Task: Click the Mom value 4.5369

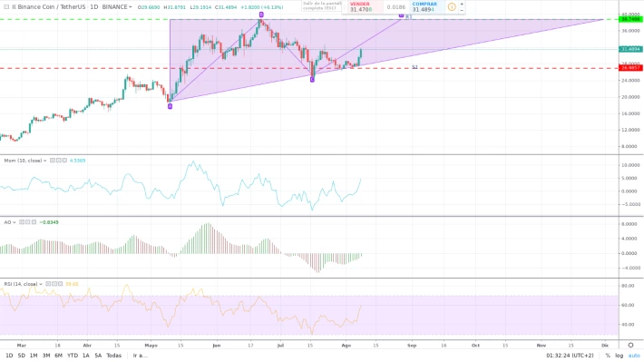Action: click(78, 161)
